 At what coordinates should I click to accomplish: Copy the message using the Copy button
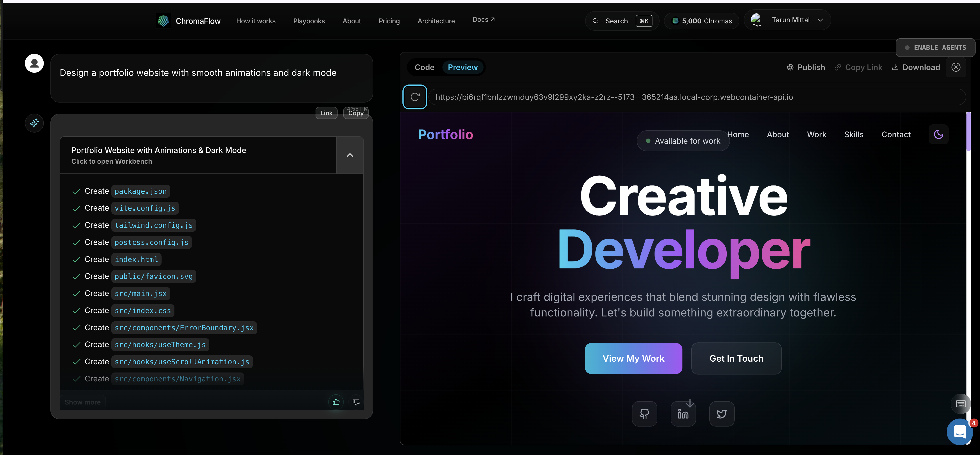coord(355,113)
